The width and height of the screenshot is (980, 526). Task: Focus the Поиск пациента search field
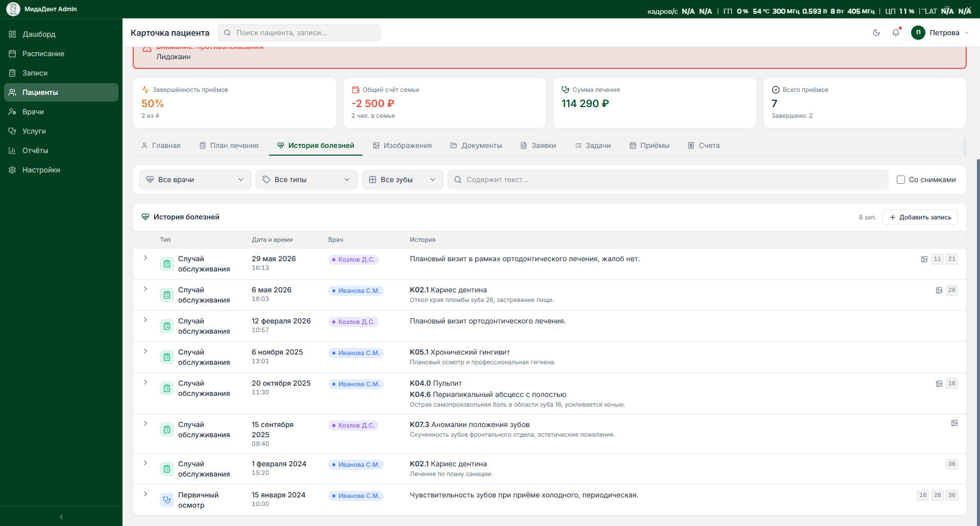pyautogui.click(x=299, y=33)
